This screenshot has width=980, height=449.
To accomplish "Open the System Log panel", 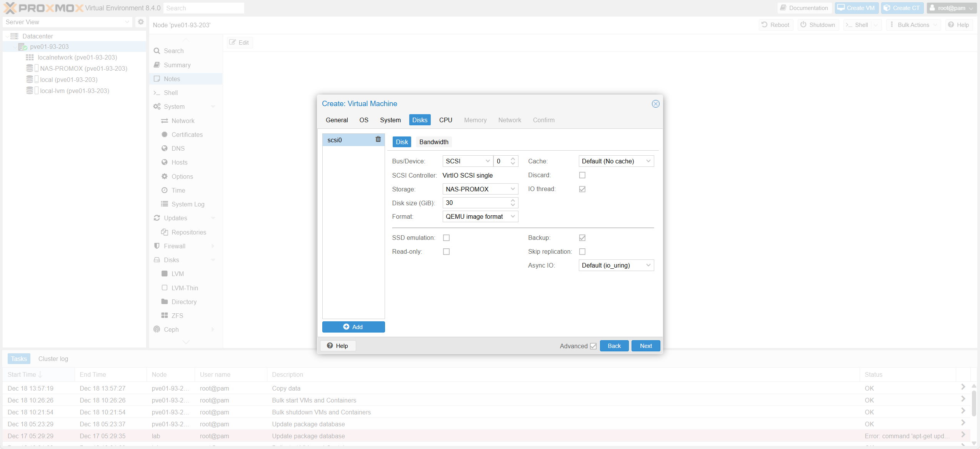I will pos(187,204).
